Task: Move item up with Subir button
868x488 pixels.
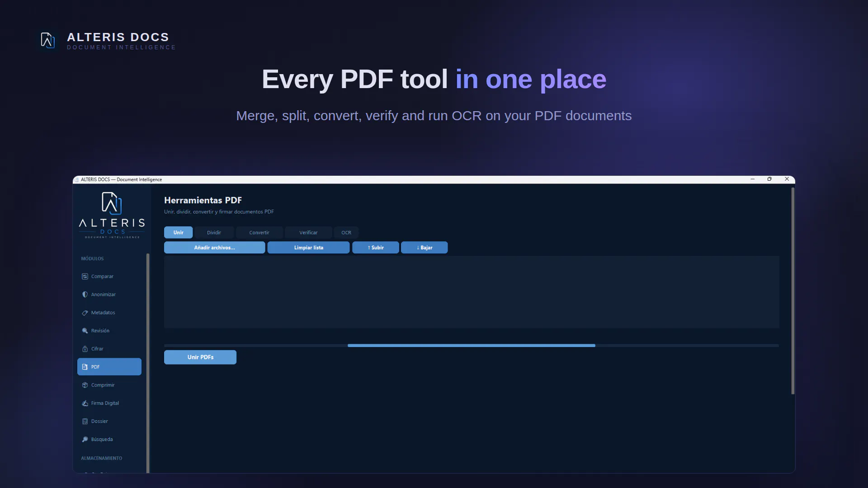Action: pos(376,248)
